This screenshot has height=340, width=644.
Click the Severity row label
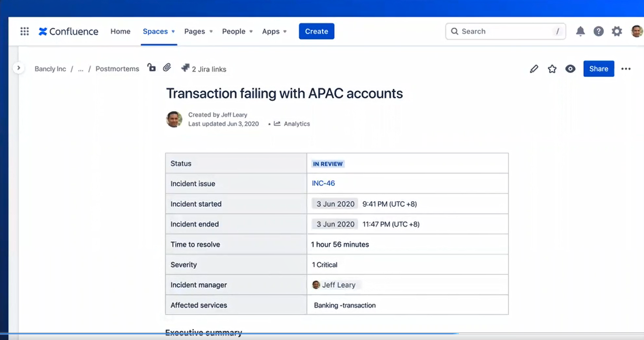tap(184, 265)
